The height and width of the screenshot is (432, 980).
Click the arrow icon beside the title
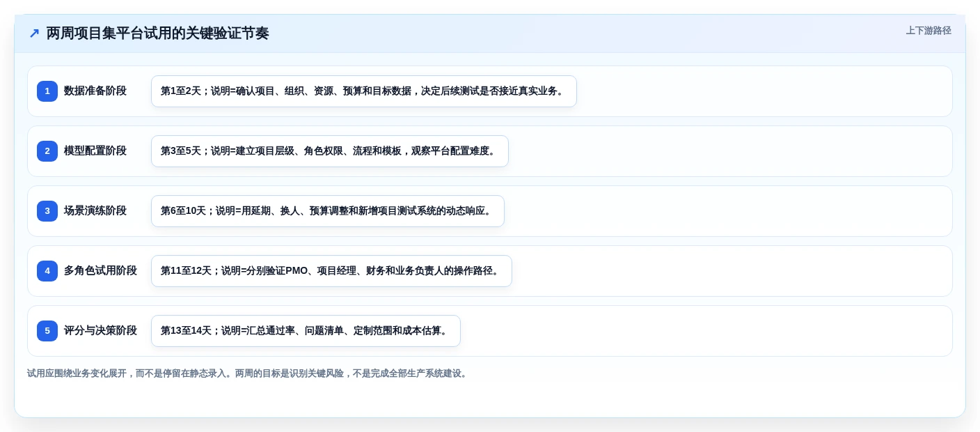click(x=34, y=33)
